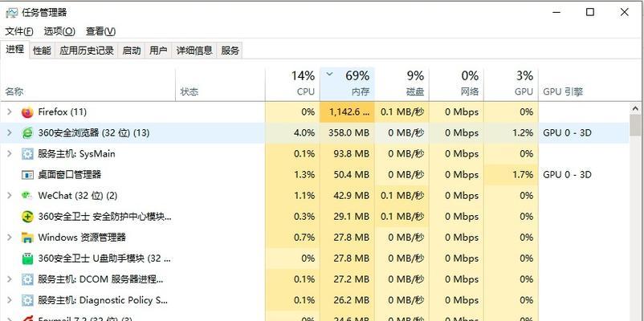Click the Windows 资源管理器 folder icon
Viewport: 644px width, 321px height.
pyautogui.click(x=27, y=238)
